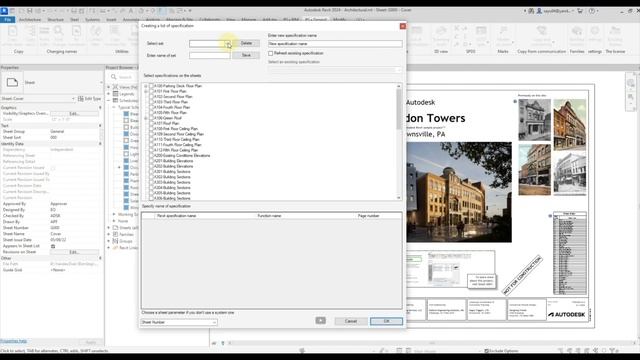
Task: Click Edit for Visibility/Graphics Overrides
Action: click(74, 113)
